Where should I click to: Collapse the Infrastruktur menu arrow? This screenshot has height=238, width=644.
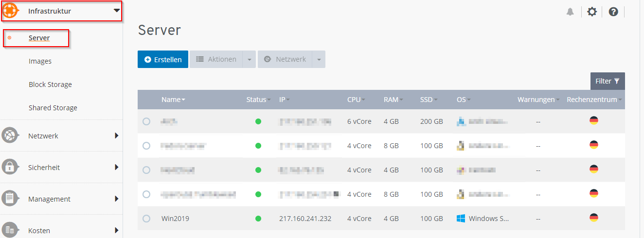coord(116,10)
